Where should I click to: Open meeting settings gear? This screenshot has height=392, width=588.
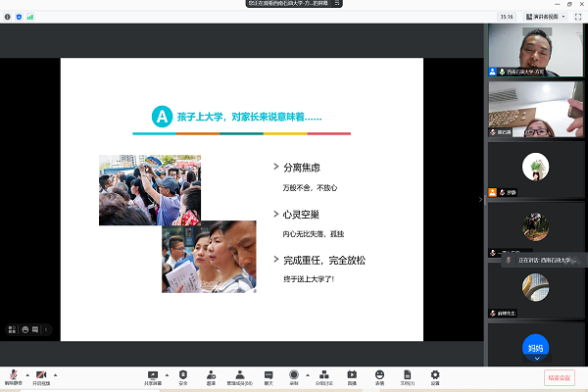click(435, 375)
